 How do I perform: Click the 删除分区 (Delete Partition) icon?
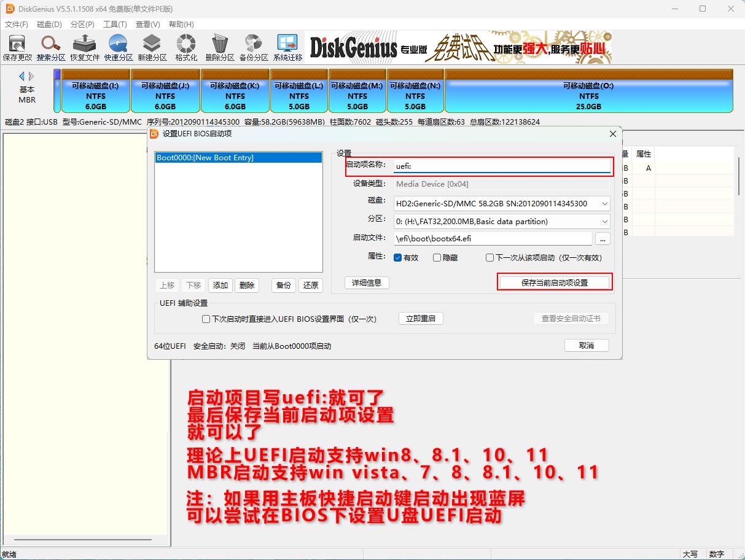tap(220, 47)
